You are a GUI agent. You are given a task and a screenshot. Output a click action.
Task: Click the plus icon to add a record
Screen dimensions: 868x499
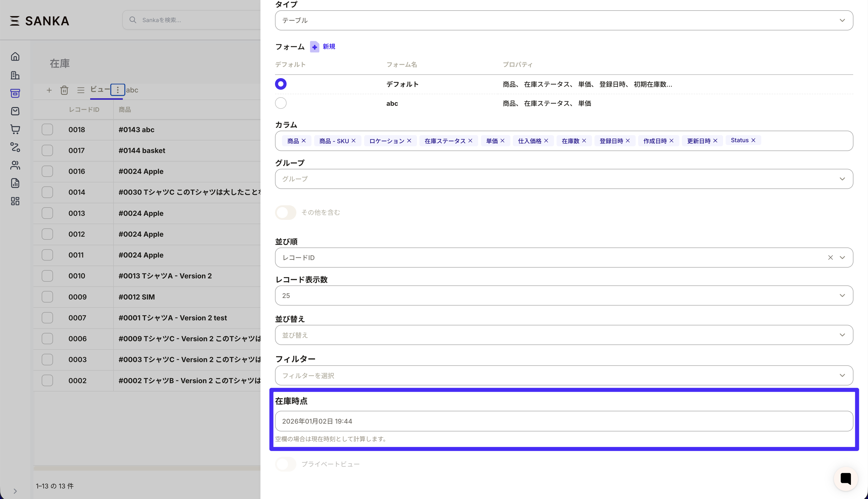49,90
